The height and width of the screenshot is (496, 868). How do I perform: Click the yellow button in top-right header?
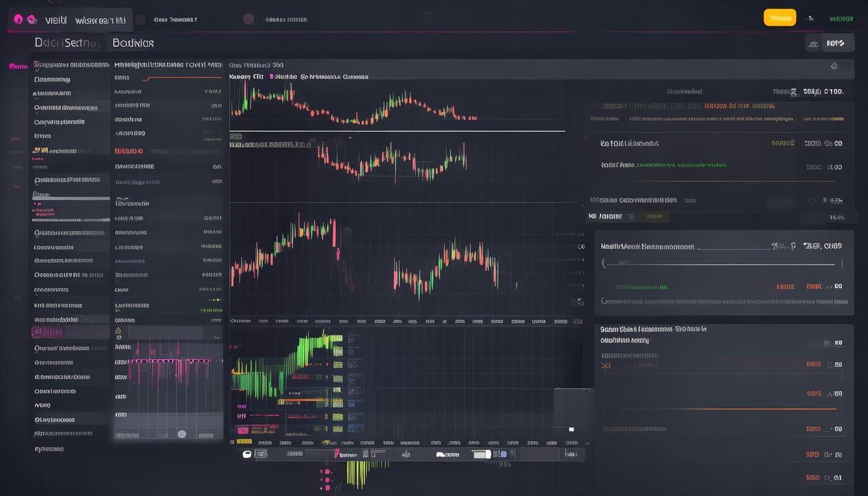780,18
